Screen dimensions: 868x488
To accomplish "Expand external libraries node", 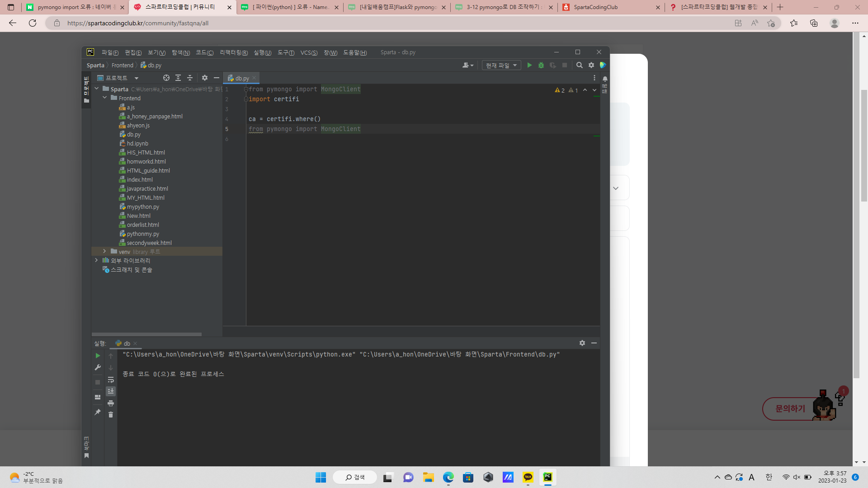I will click(x=97, y=260).
